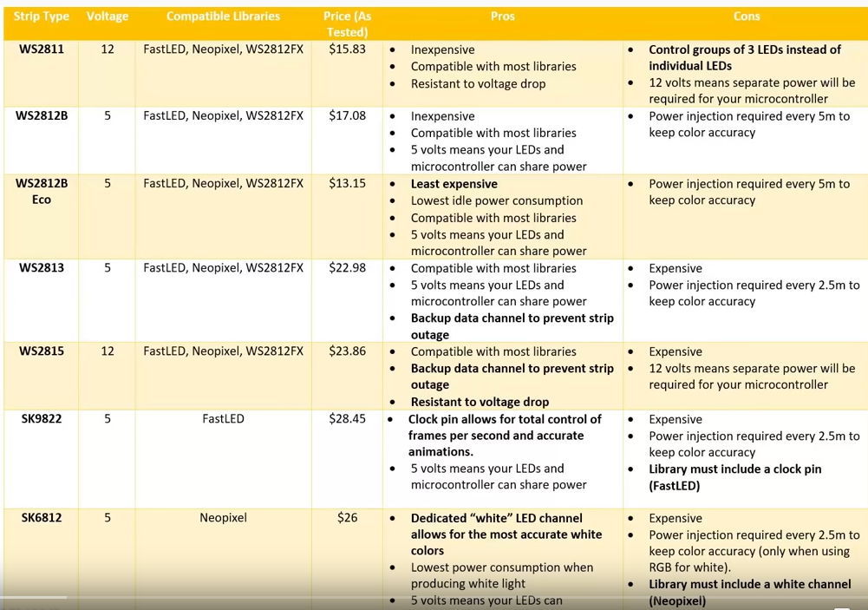Click "Library must include a clock pin" con
Image resolution: width=868 pixels, height=610 pixels.
click(x=734, y=477)
